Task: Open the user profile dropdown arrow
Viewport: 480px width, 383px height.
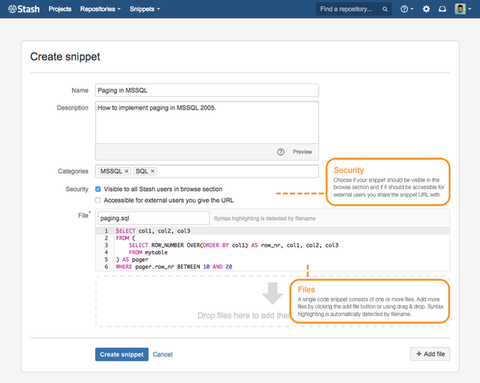Action: coord(470,9)
